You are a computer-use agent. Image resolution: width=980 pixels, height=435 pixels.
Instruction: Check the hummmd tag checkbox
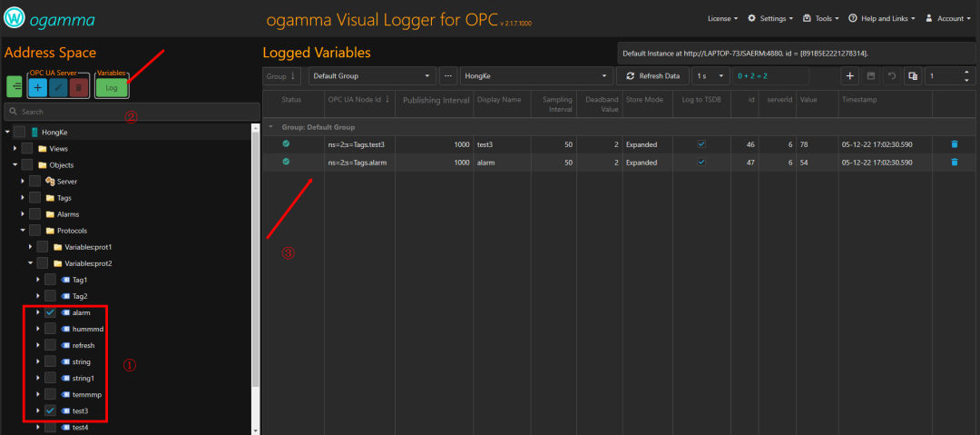point(51,329)
